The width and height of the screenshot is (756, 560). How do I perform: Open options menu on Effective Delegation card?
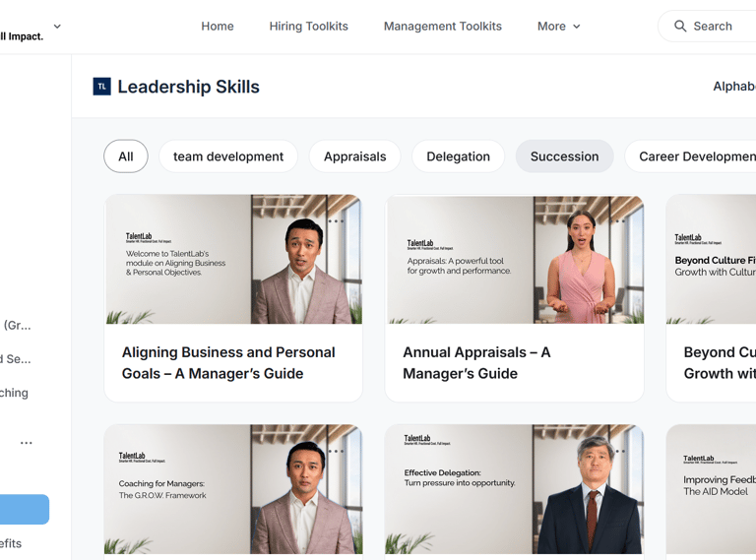point(617,452)
